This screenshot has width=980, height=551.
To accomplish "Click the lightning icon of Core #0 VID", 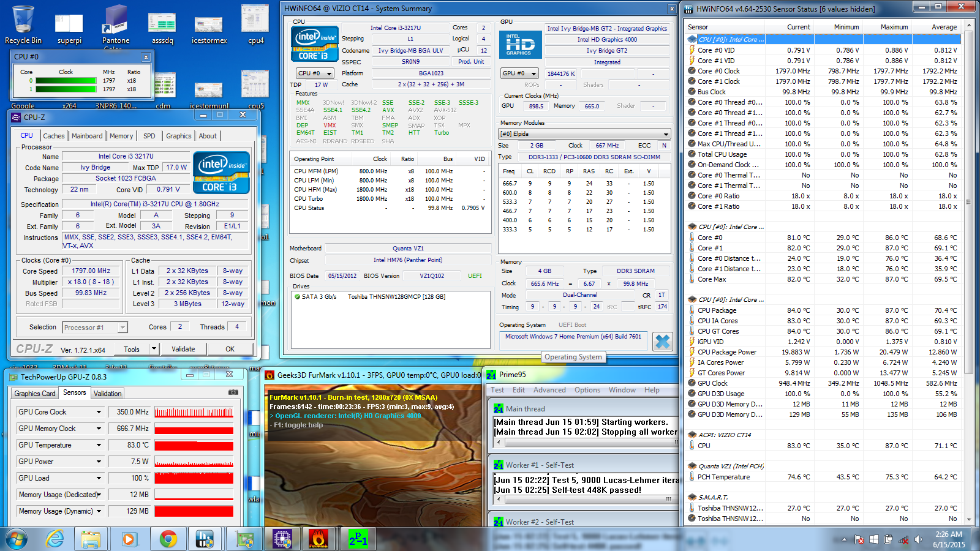I will pos(692,50).
